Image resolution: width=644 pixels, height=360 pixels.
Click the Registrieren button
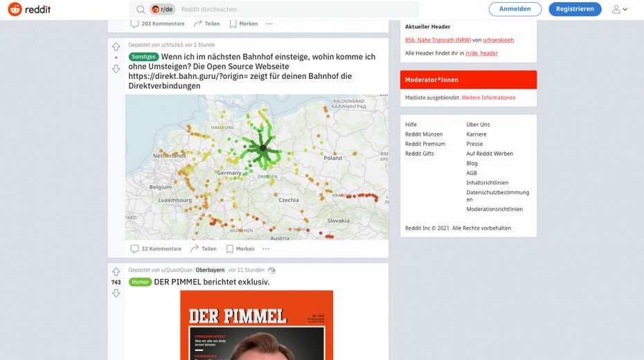[x=575, y=9]
